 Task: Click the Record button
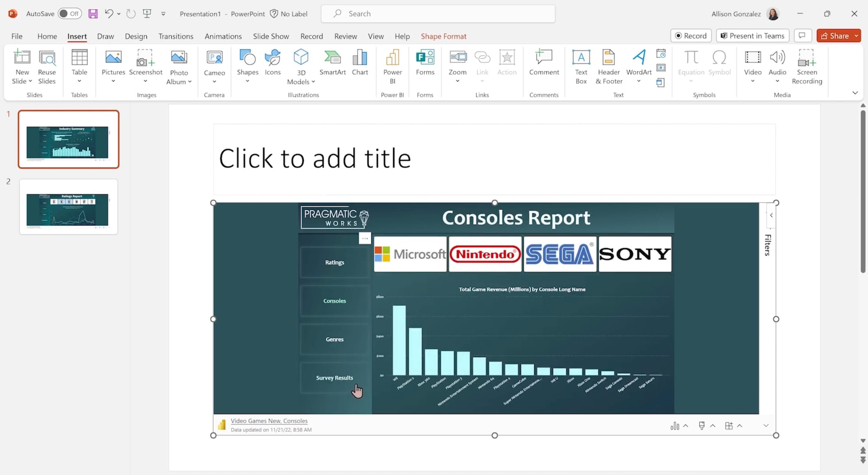point(690,36)
